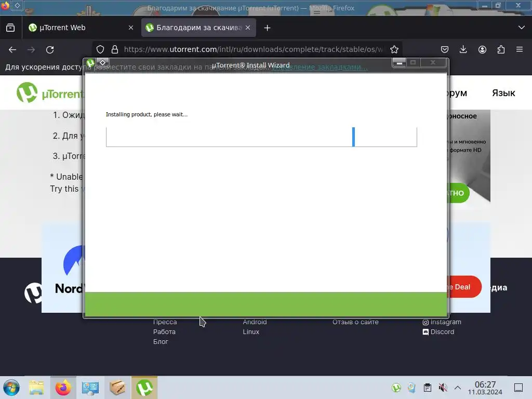Open the Instagram footer link
This screenshot has width=532, height=399.
(442, 322)
